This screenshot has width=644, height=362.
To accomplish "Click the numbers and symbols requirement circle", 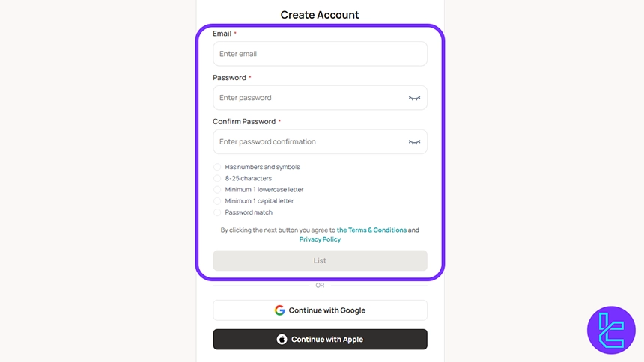I will [217, 167].
